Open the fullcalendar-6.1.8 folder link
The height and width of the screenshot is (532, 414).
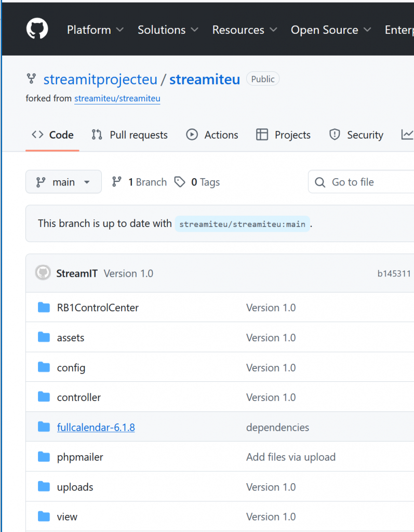point(96,428)
